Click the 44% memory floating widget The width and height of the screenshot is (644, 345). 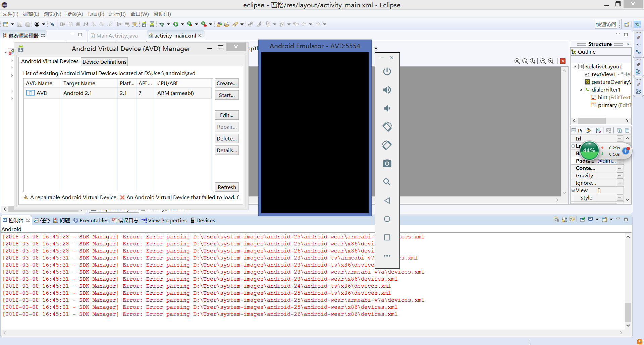pyautogui.click(x=589, y=150)
